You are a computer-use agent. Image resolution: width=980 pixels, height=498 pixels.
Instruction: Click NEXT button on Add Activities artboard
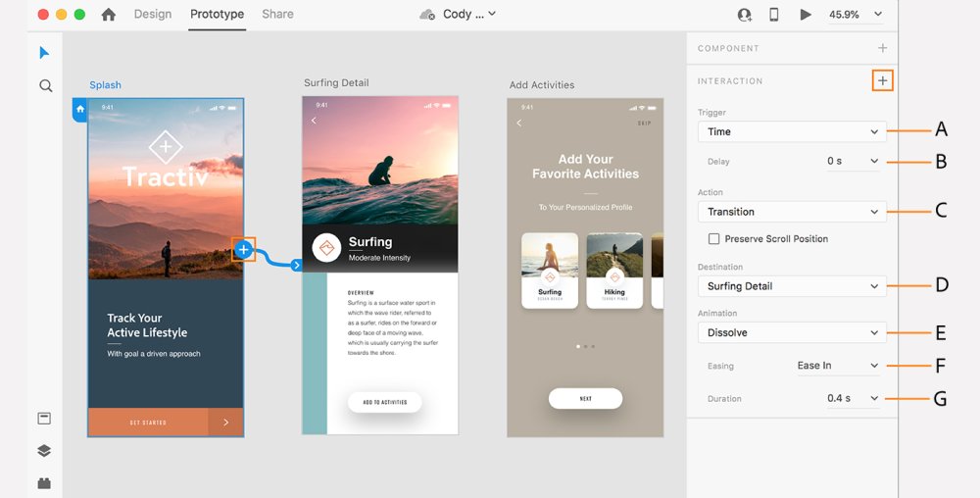point(586,399)
